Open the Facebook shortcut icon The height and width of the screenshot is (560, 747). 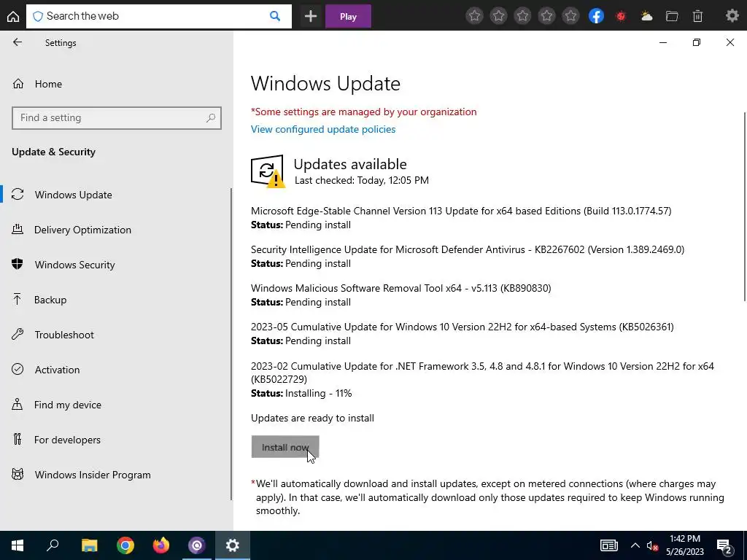(596, 16)
